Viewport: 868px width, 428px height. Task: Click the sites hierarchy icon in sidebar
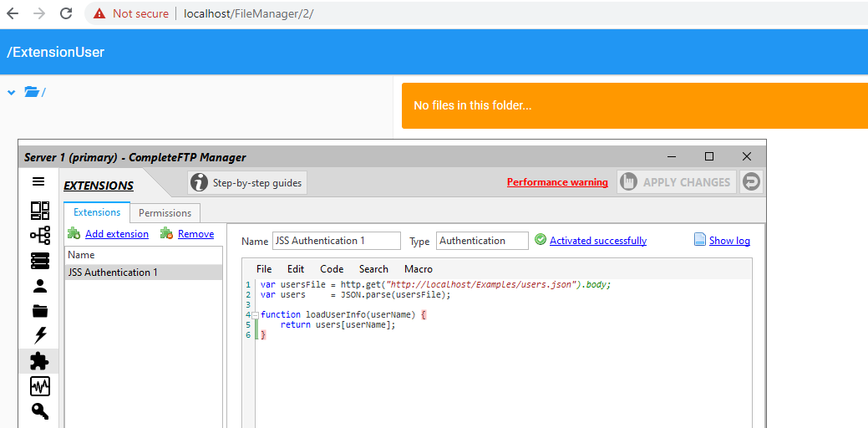click(x=40, y=235)
